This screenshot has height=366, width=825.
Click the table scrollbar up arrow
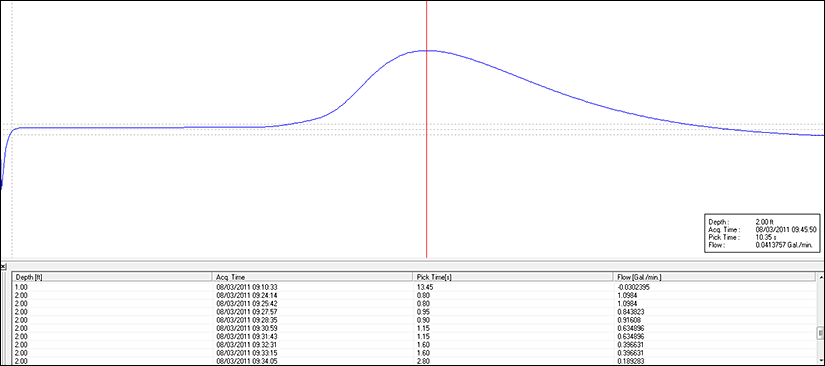tap(820, 276)
